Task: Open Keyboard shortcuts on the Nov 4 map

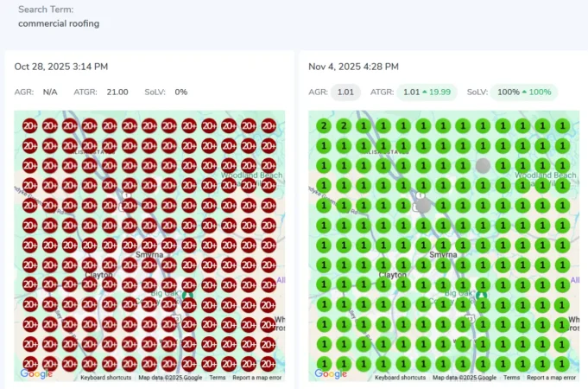Action: [401, 378]
